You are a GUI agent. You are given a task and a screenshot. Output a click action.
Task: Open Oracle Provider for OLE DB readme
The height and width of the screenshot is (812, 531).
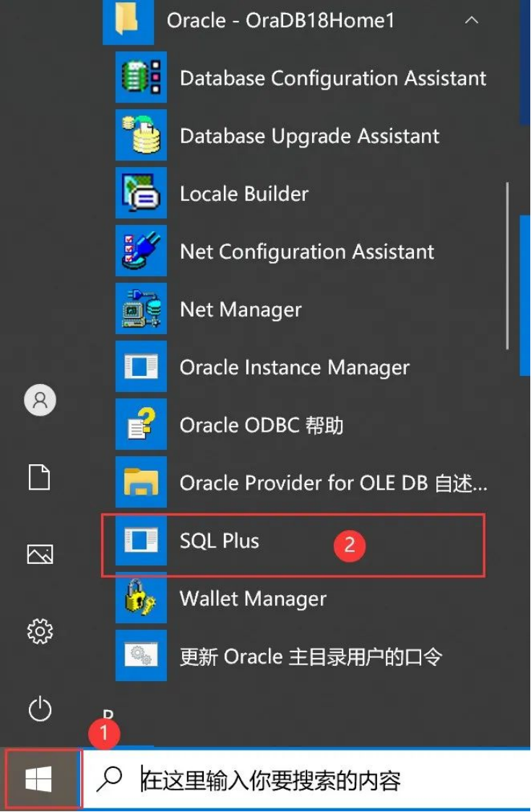point(333,483)
